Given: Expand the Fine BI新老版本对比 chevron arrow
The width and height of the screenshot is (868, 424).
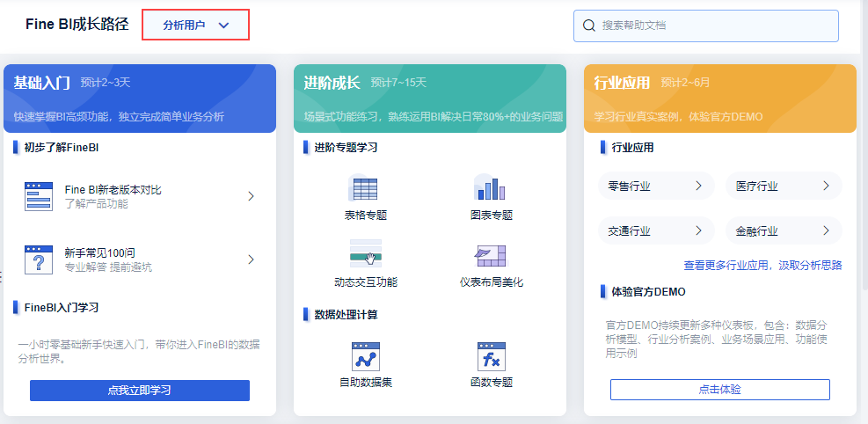Looking at the screenshot, I should coord(251,196).
